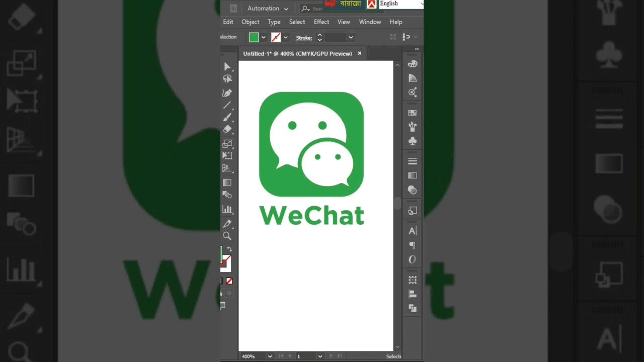Viewport: 644px width, 362px height.
Task: Open the Pathfinder panel
Action: pos(413,308)
